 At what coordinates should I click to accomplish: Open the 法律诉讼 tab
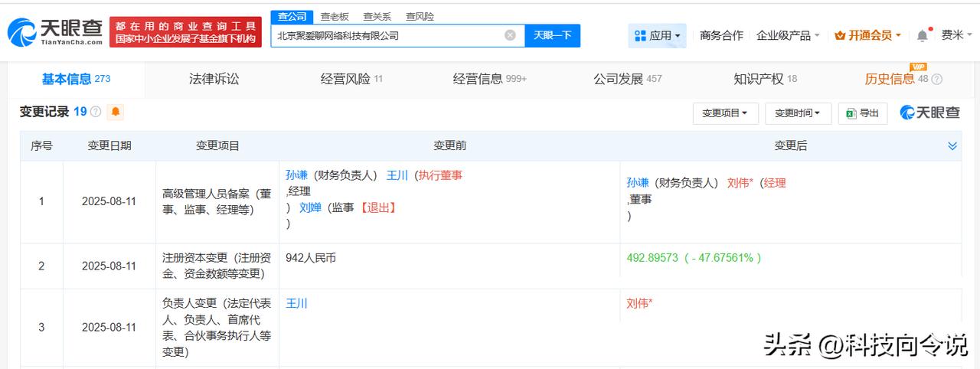214,79
